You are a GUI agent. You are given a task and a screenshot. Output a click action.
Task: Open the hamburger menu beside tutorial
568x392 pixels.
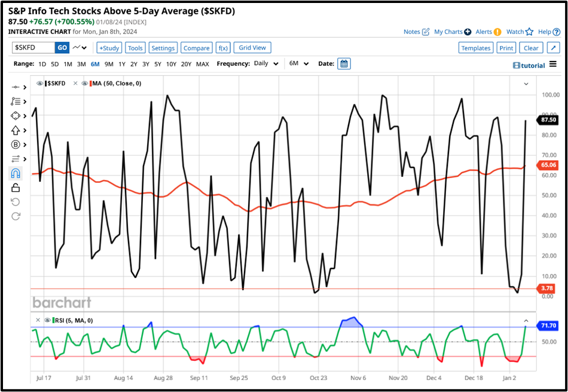coord(552,65)
